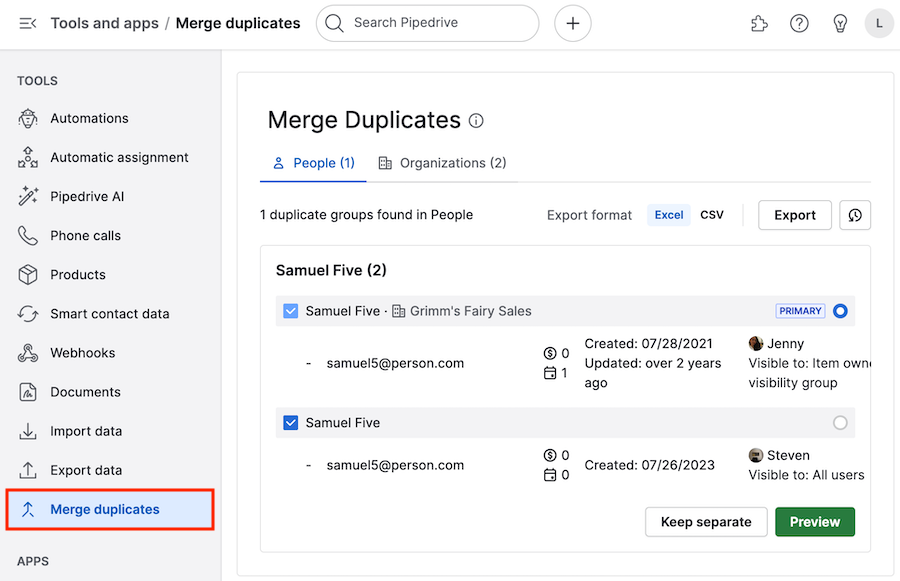Choose Excel export format
The width and height of the screenshot is (900, 581).
(x=669, y=215)
